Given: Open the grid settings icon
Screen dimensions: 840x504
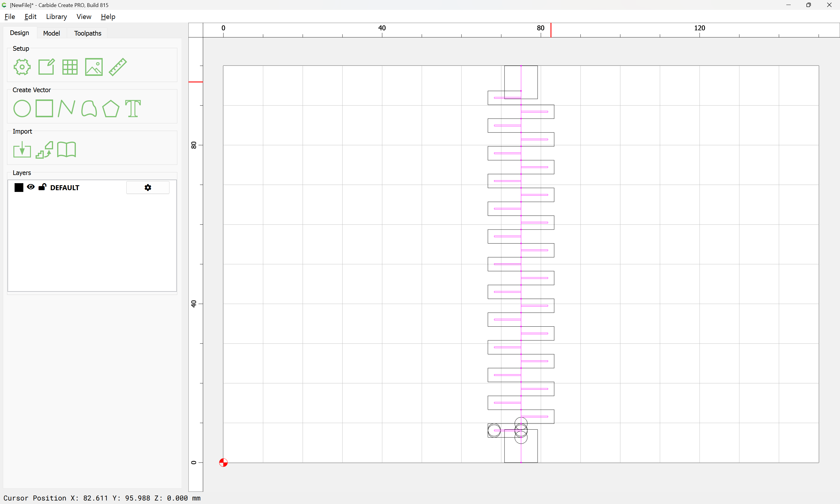Looking at the screenshot, I should [70, 67].
